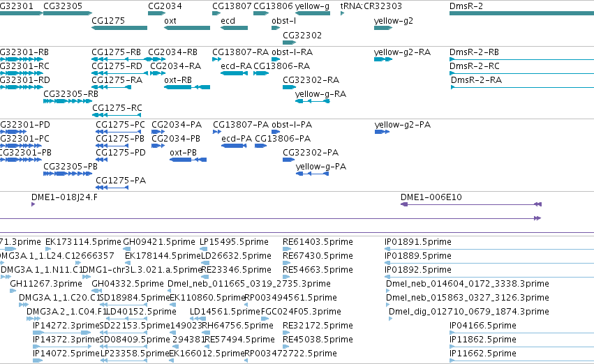This screenshot has width=594, height=364.
Task: Open transcript CG13807-RA label
Action: [240, 52]
